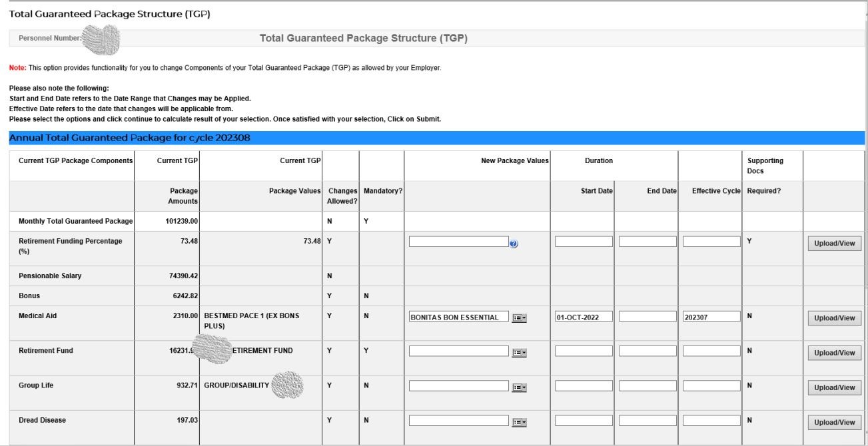Viewport: 868px width, 446px height.
Task: Select the Group Life Start Date field
Action: coord(583,386)
